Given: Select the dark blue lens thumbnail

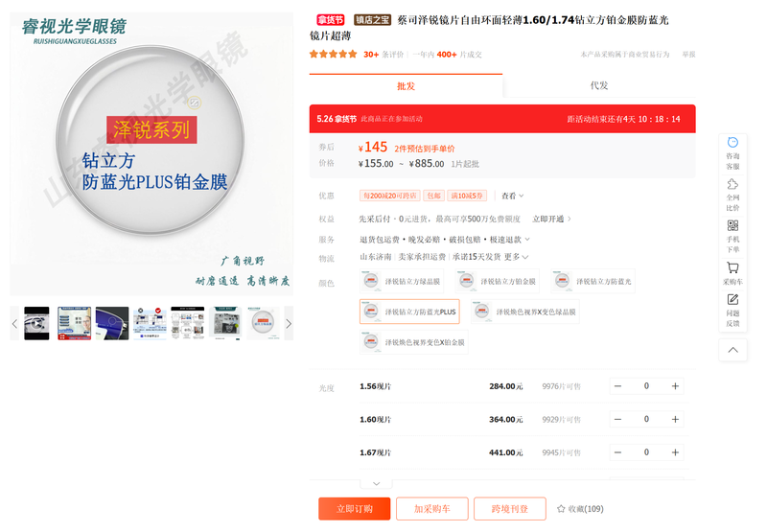Looking at the screenshot, I should (x=112, y=323).
